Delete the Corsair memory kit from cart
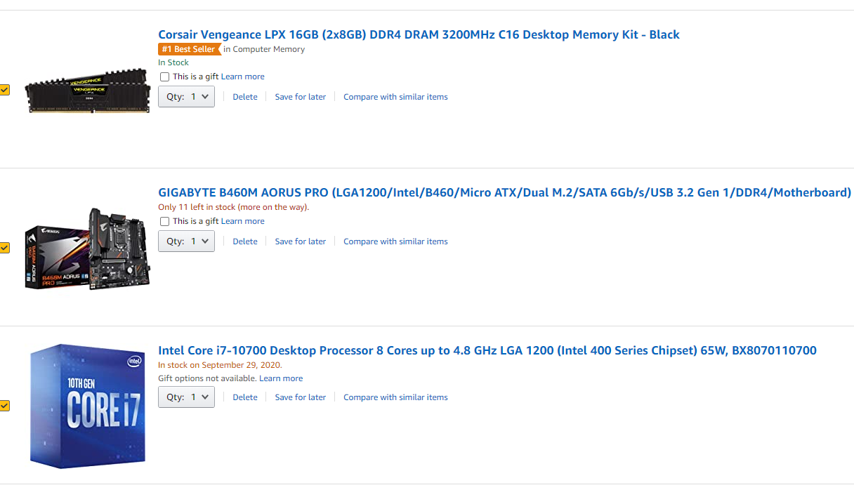The width and height of the screenshot is (854, 504). tap(245, 97)
